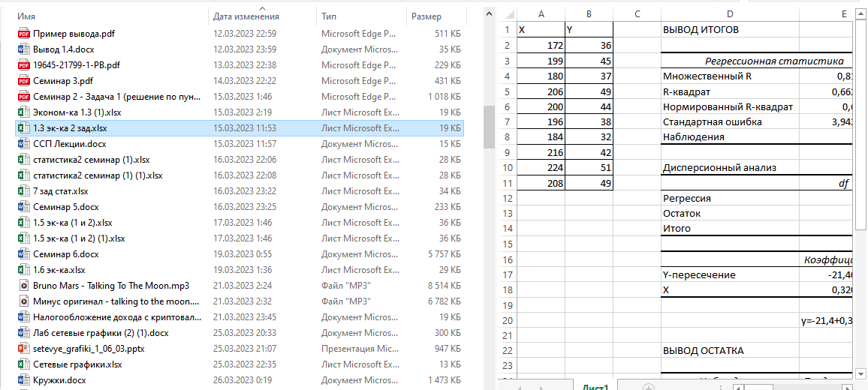Select row 15 header in the preview

507,244
